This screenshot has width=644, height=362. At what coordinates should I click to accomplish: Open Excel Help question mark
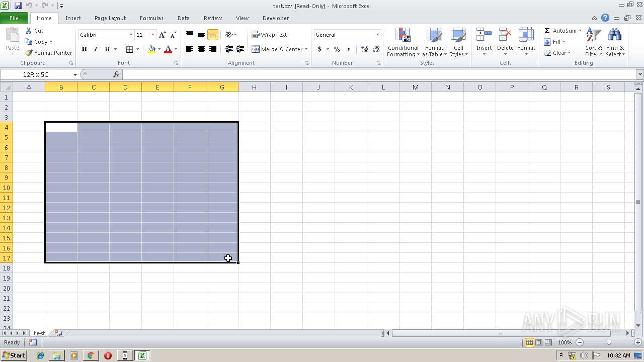[x=605, y=18]
